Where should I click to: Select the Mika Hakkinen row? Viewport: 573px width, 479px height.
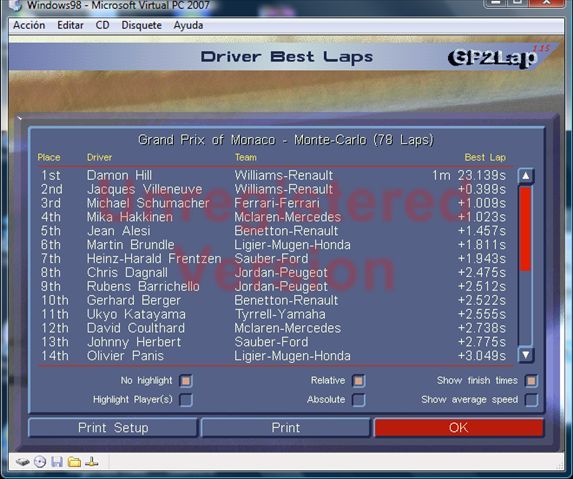pos(273,217)
